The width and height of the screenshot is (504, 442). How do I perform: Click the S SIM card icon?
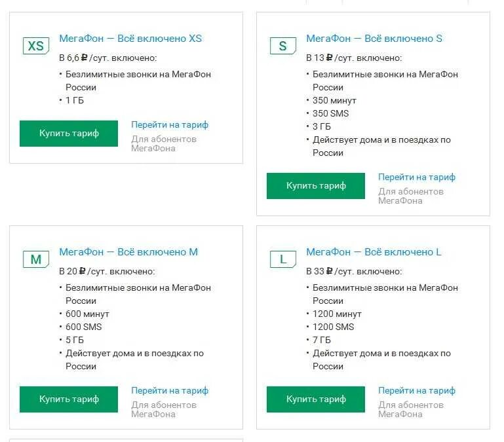click(283, 46)
